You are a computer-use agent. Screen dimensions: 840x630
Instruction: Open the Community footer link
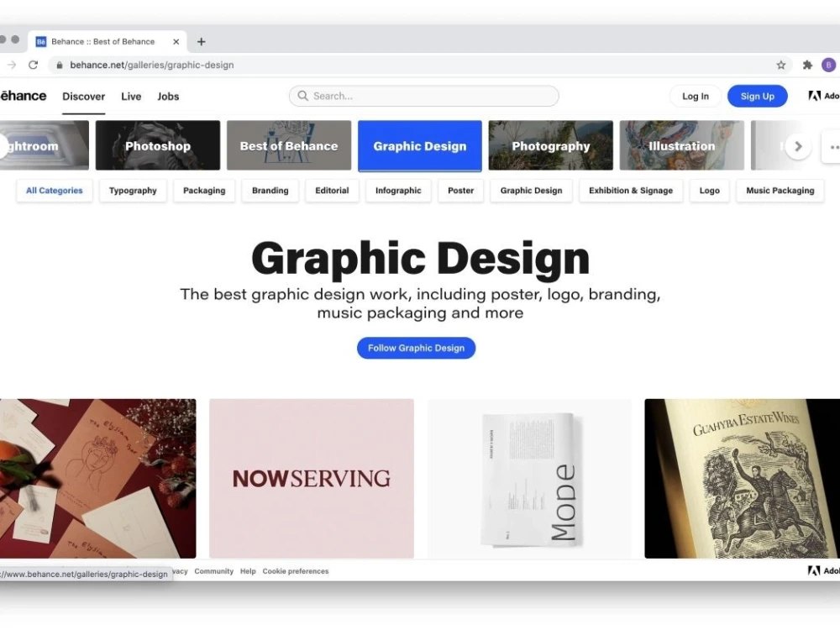tap(213, 571)
